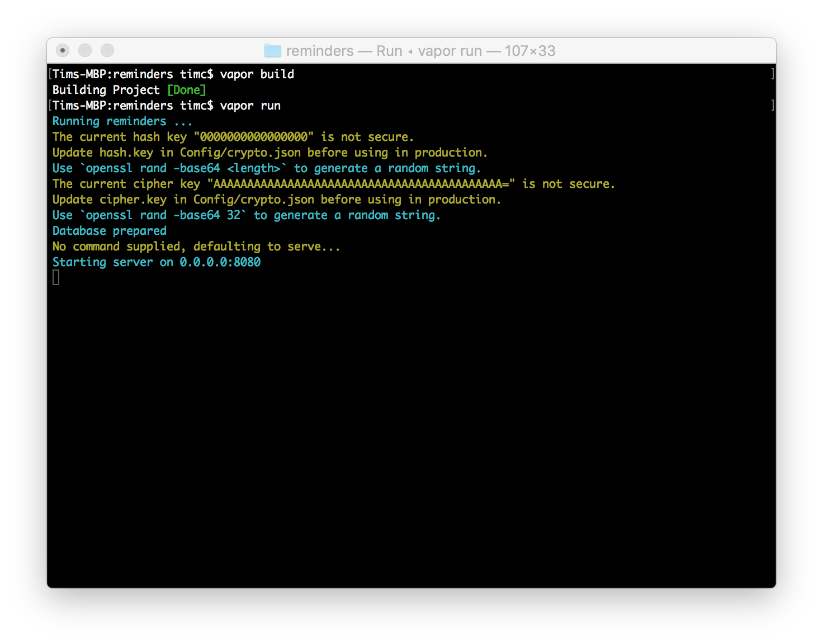Click the server address "0.0.0.0:8080"
This screenshot has height=644, width=823.
[220, 262]
